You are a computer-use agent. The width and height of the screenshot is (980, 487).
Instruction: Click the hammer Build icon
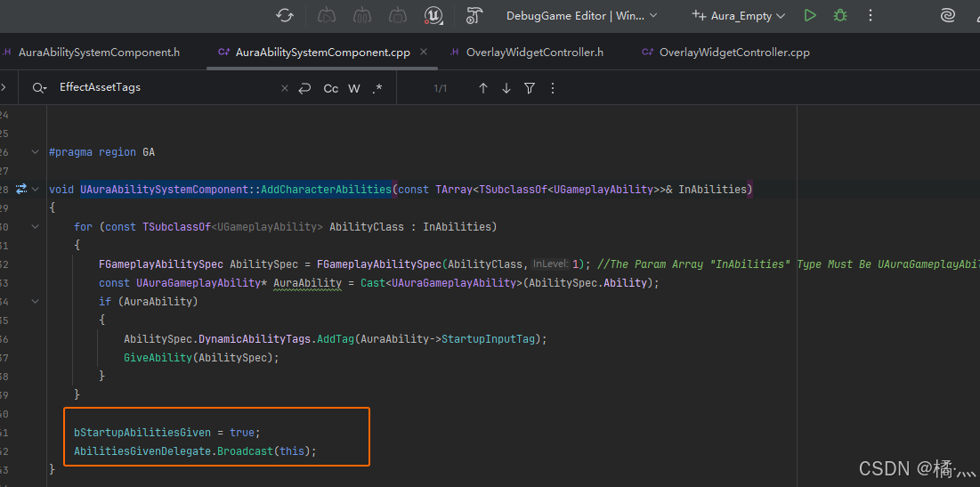(475, 16)
